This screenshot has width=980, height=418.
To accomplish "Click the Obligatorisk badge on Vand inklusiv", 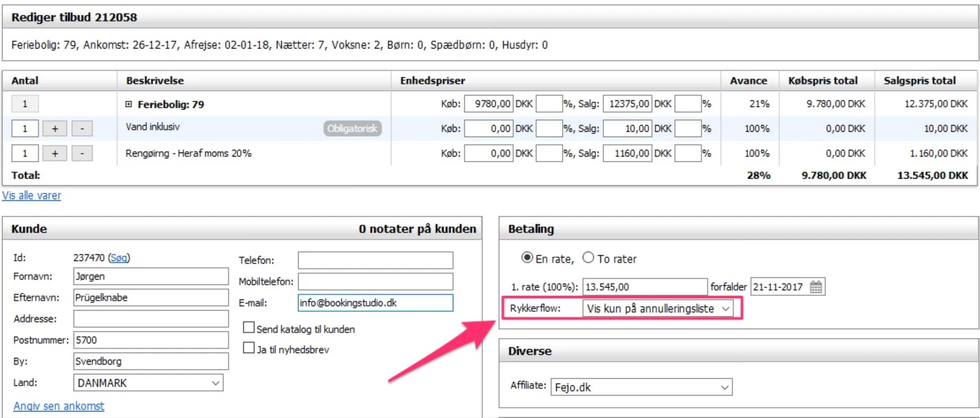I will (352, 128).
